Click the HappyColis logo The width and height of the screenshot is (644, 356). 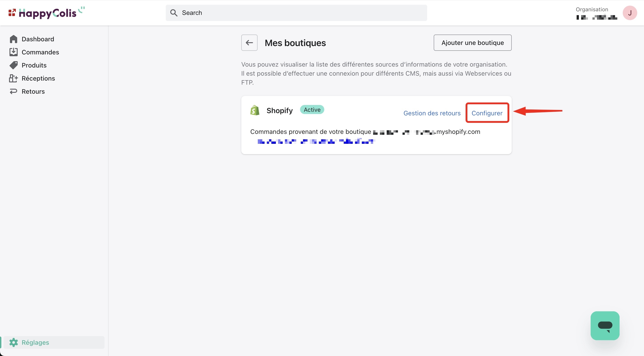pyautogui.click(x=47, y=13)
